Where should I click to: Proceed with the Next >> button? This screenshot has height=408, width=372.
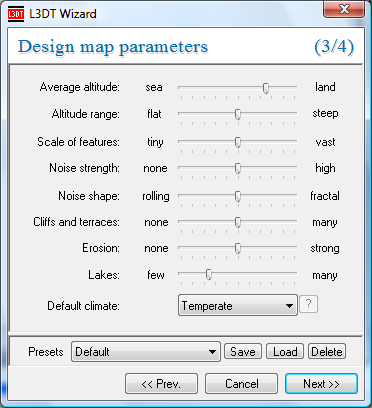click(x=321, y=384)
